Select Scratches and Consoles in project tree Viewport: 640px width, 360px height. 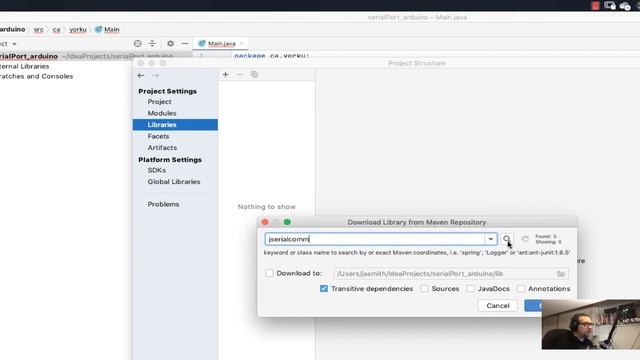[36, 76]
